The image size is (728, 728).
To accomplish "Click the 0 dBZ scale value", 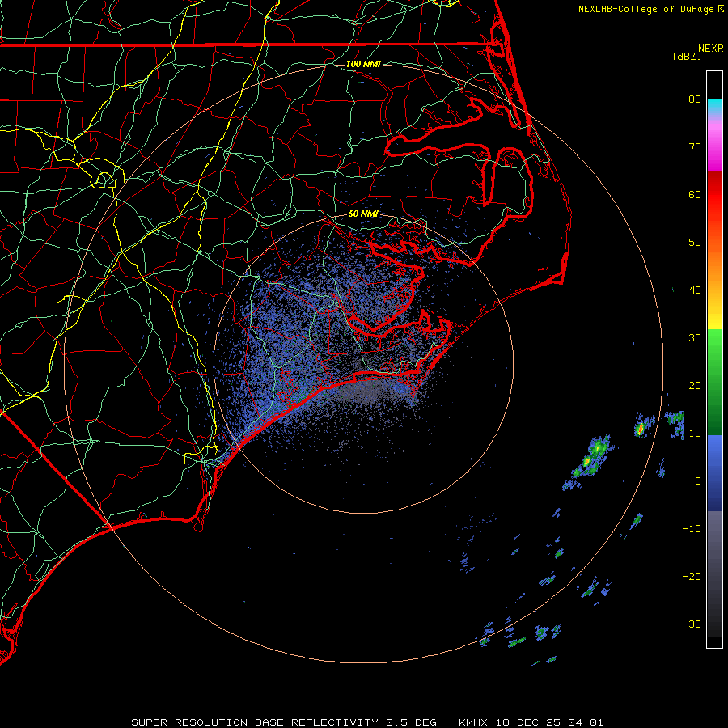I will (x=698, y=481).
